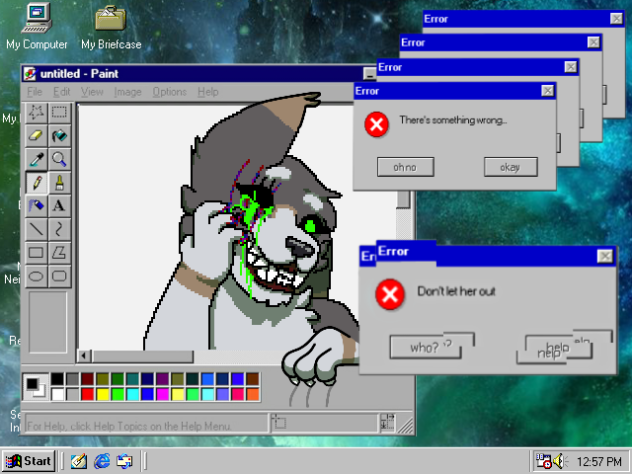Image resolution: width=632 pixels, height=474 pixels.
Task: Click the volume speaker tray icon
Action: [560, 461]
